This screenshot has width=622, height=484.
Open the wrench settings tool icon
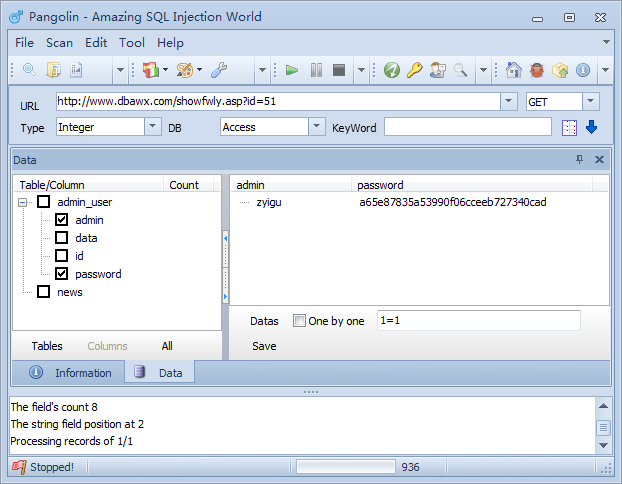pos(219,70)
